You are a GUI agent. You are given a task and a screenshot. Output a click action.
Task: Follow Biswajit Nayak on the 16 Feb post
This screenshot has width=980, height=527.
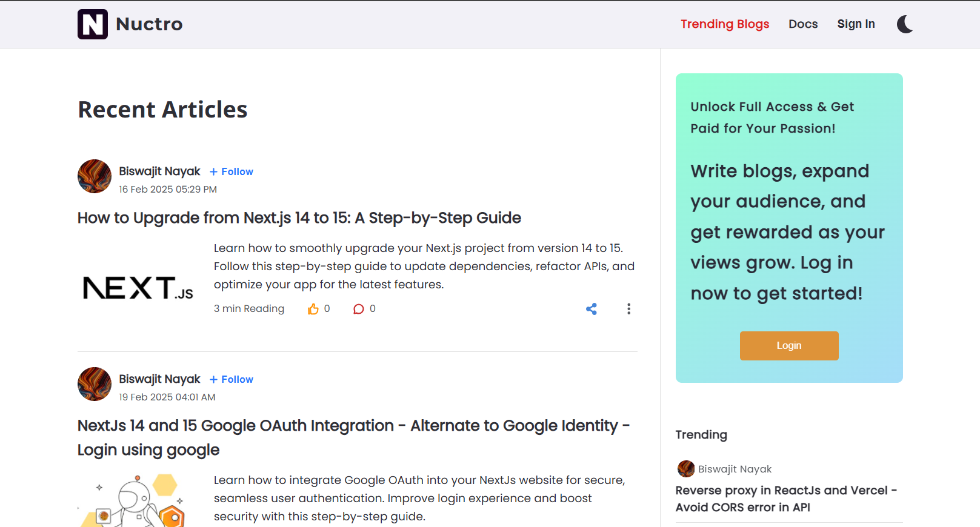point(232,171)
